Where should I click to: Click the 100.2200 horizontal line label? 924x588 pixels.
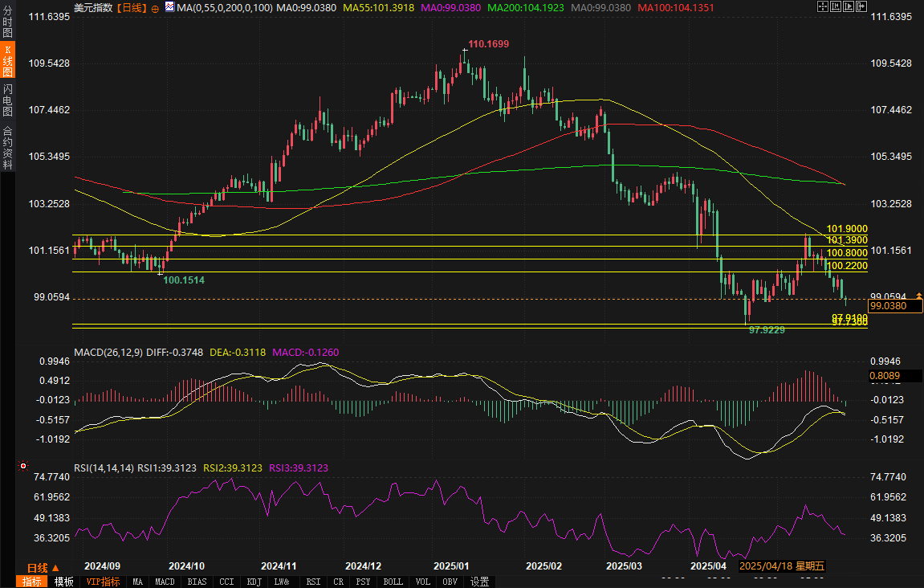coord(847,265)
